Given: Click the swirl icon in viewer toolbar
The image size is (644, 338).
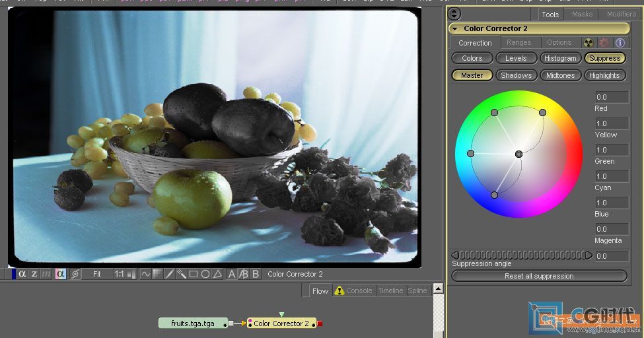Looking at the screenshot, I should [75, 274].
